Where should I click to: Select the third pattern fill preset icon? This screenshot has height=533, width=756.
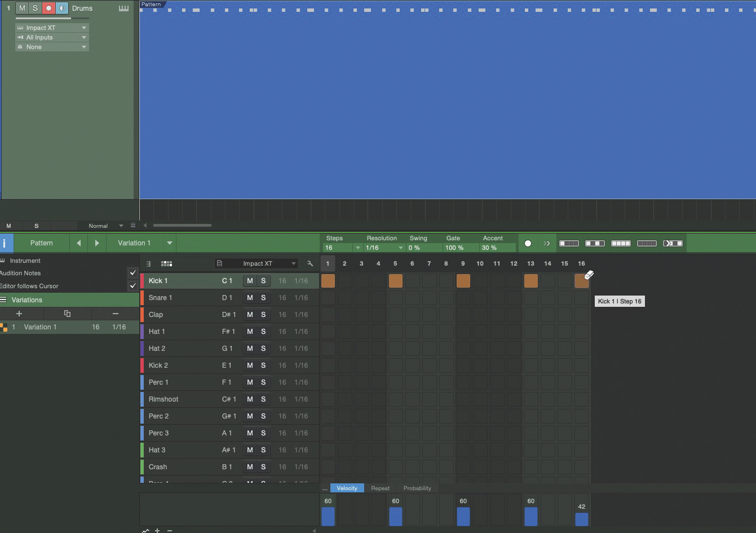point(621,244)
